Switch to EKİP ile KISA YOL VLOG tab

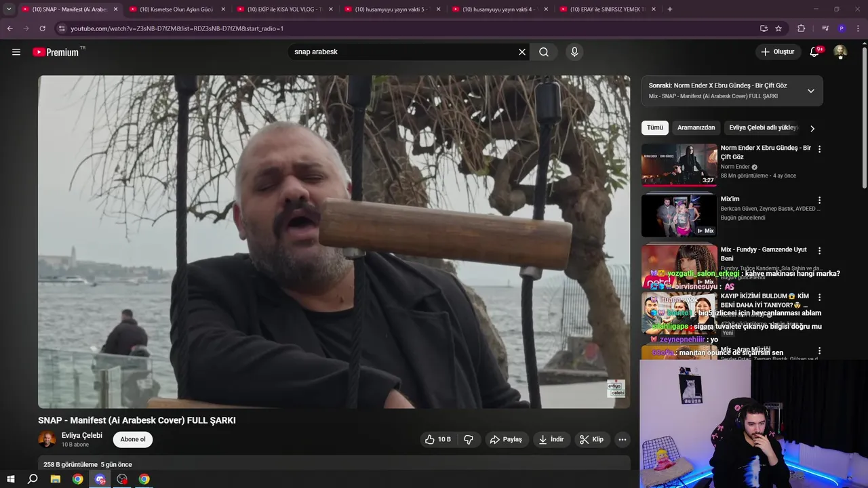[x=284, y=9]
